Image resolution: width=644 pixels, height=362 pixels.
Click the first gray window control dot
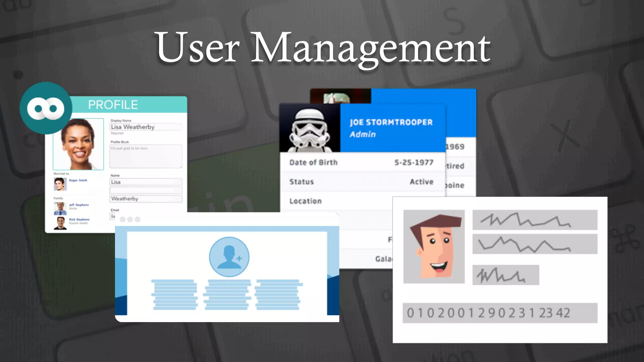123,219
